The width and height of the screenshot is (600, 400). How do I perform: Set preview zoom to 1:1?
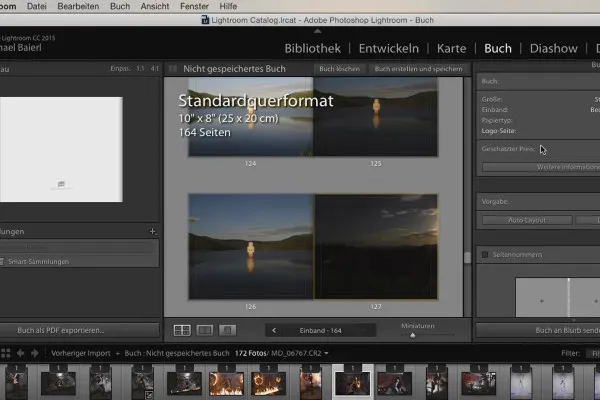(140, 69)
